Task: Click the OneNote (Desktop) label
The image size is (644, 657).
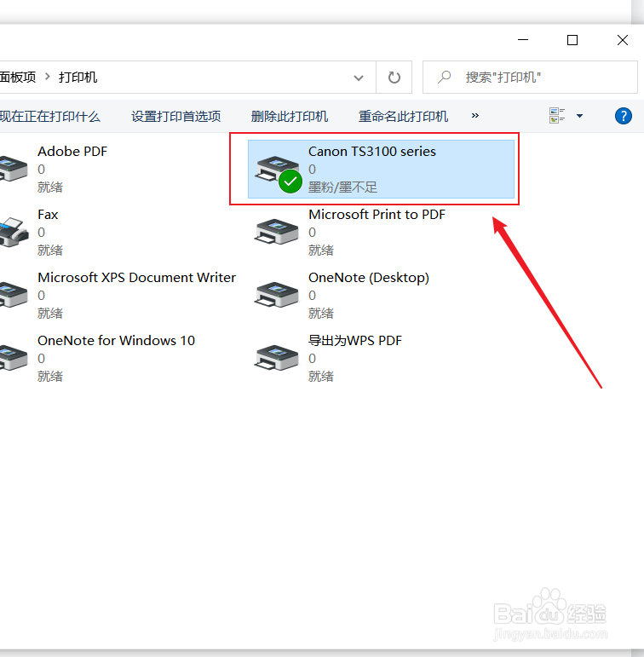Action: coord(369,278)
